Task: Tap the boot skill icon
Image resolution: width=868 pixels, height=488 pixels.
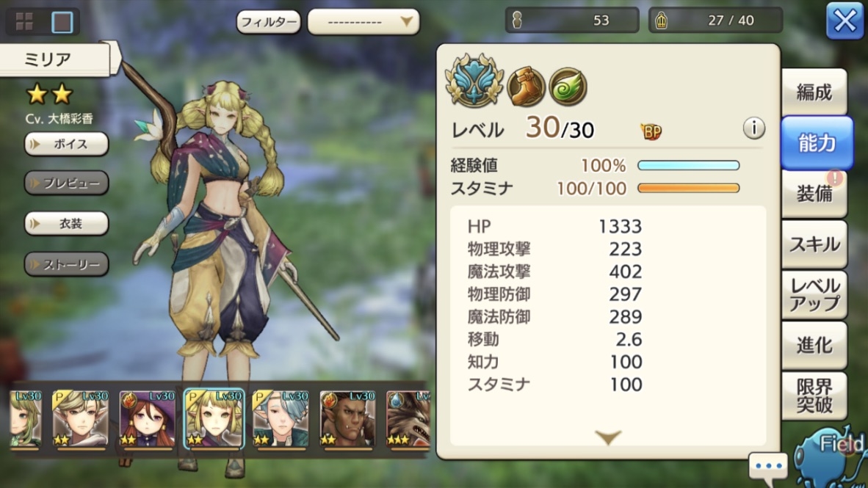Action: point(526,87)
